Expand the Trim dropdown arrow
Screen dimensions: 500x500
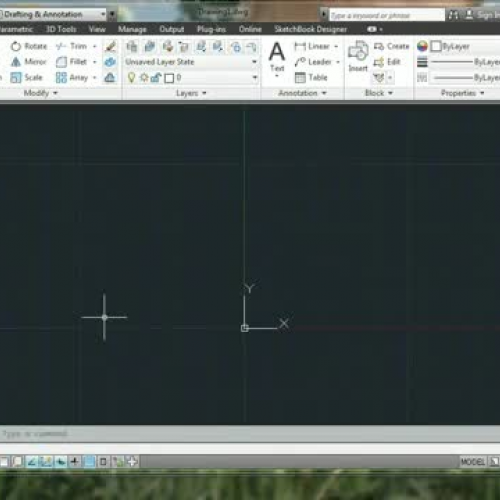pos(95,46)
